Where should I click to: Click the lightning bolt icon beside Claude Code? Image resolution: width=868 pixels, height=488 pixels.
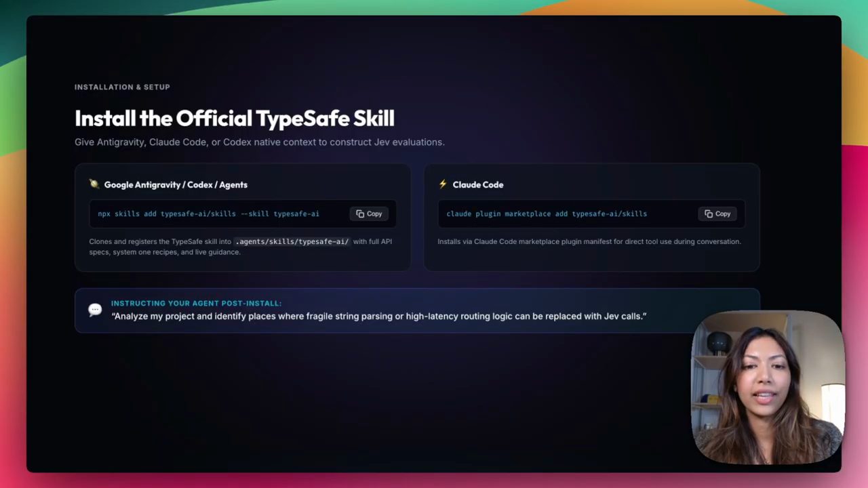tap(443, 184)
